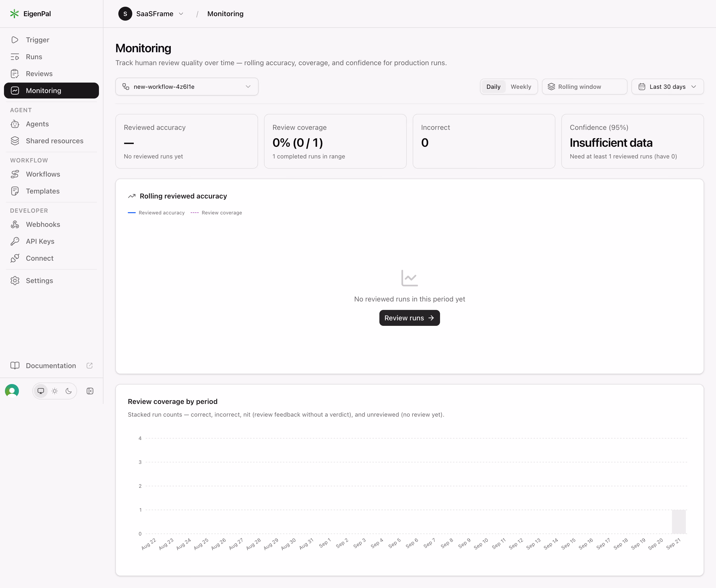Click the Reviewed accuracy card
The width and height of the screenshot is (716, 588).
(x=187, y=141)
